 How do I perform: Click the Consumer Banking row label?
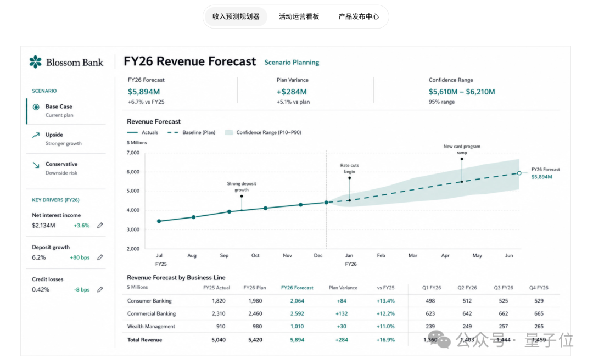[x=149, y=301]
